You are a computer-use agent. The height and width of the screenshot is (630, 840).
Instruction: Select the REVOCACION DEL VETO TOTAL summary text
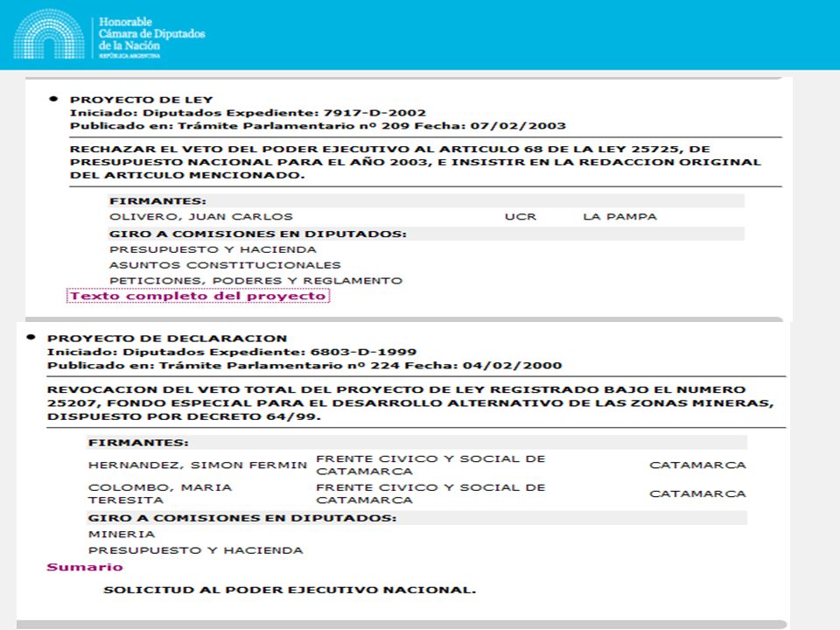click(x=410, y=402)
